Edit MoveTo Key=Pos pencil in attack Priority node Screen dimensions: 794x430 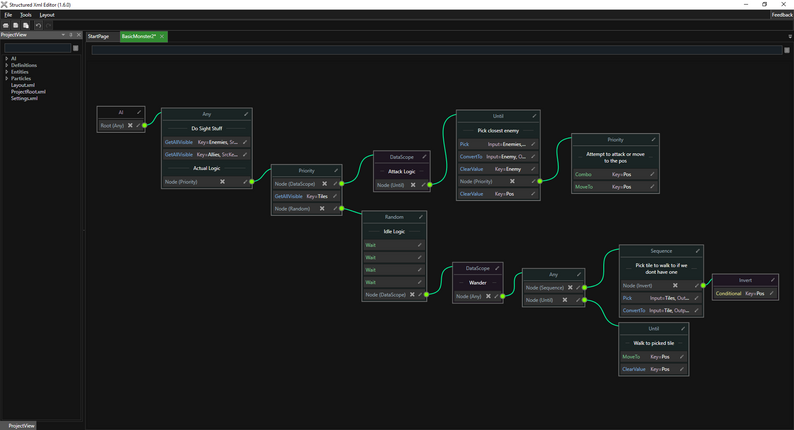point(652,187)
